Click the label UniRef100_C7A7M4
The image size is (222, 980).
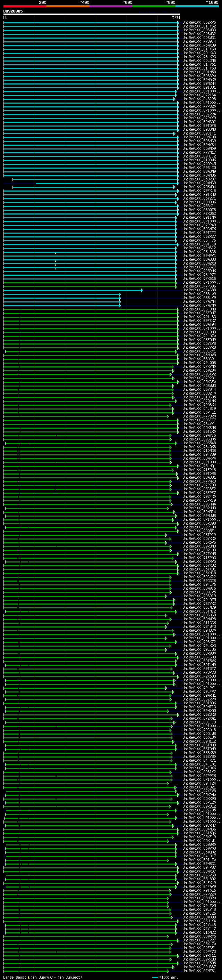(x=199, y=302)
